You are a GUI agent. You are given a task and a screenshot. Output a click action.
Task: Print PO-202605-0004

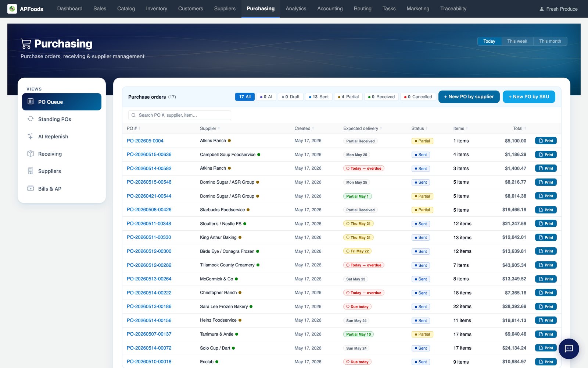(x=546, y=141)
